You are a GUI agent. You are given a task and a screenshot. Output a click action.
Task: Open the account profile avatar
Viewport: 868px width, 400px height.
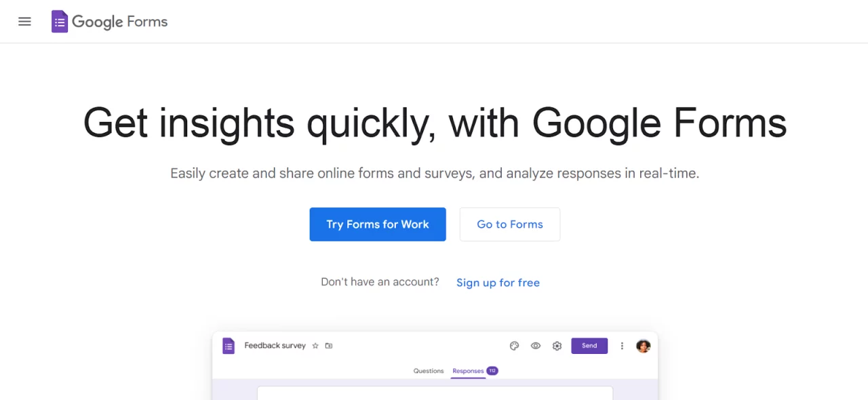(643, 346)
